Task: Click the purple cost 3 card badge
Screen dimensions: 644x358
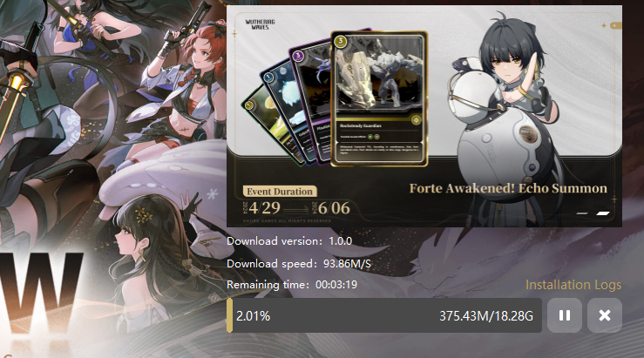Action: [x=298, y=55]
